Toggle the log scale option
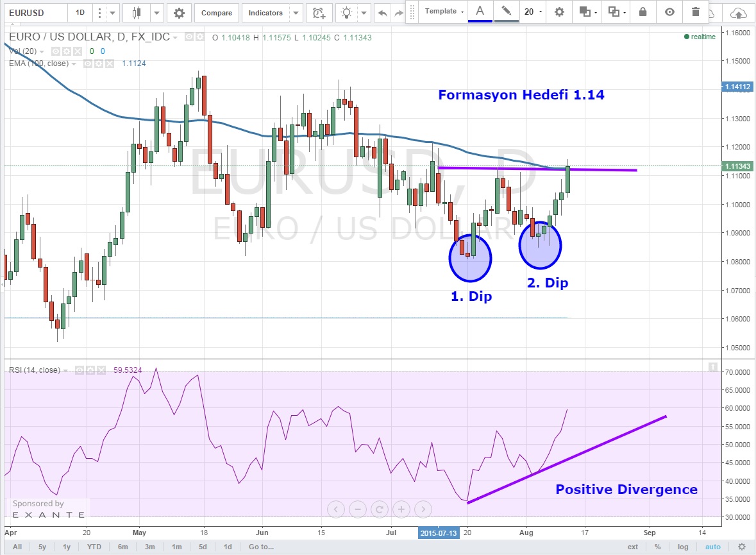This screenshot has width=756, height=555. click(684, 547)
